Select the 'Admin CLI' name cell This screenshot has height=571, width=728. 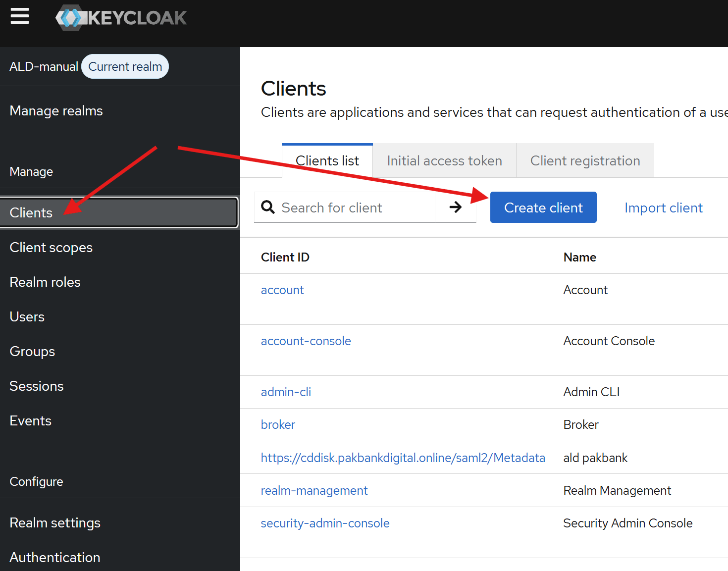(x=591, y=392)
